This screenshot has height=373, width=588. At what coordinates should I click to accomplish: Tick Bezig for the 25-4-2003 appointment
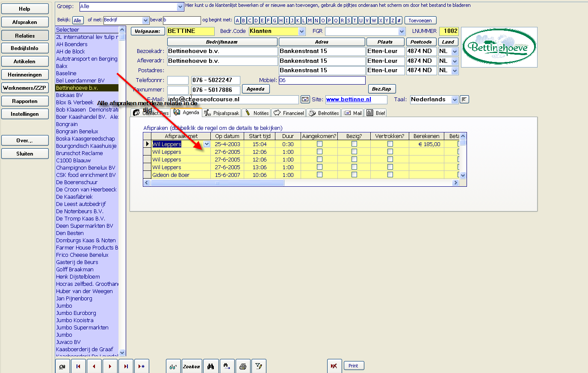point(354,144)
